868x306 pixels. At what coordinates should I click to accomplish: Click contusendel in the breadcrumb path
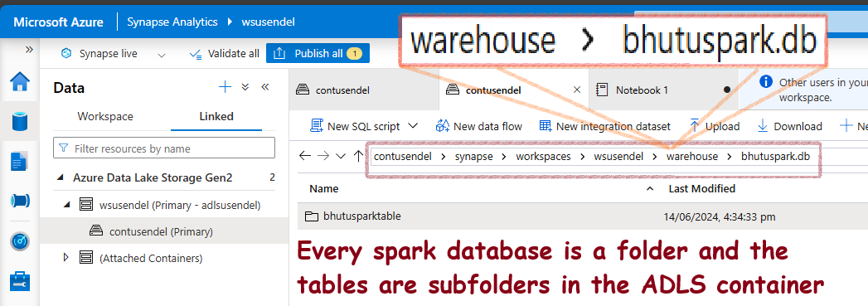pos(402,157)
